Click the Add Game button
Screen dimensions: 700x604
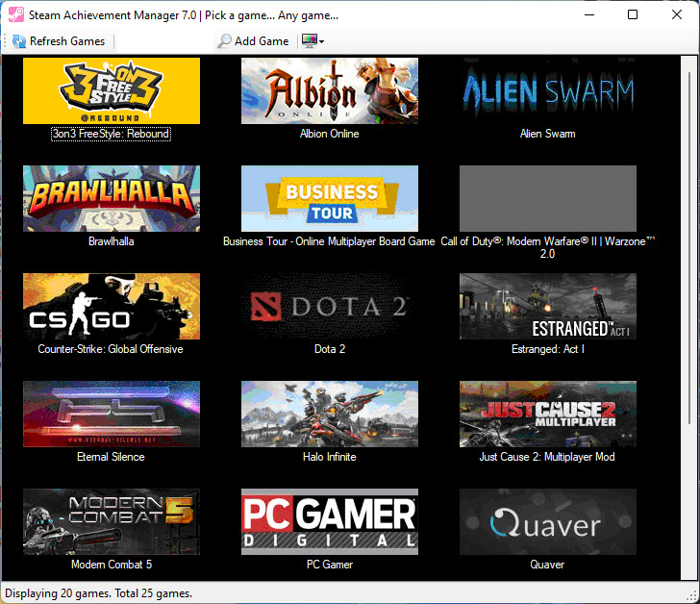253,41
